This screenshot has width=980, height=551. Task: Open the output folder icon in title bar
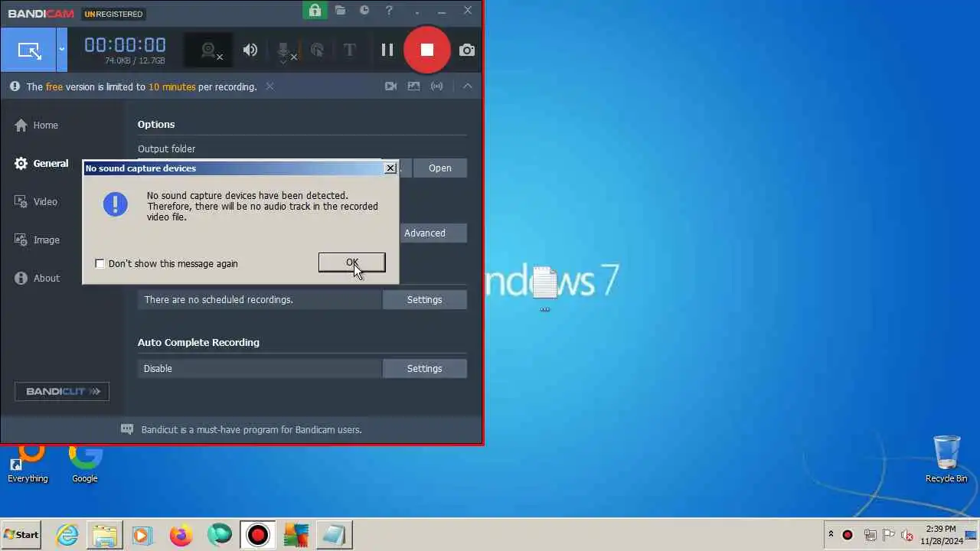coord(340,11)
